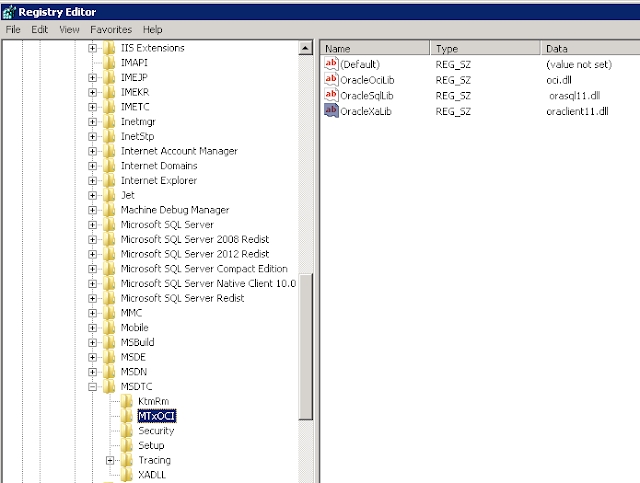Click the OracleOciLib string value icon
This screenshot has width=640, height=483.
click(331, 79)
